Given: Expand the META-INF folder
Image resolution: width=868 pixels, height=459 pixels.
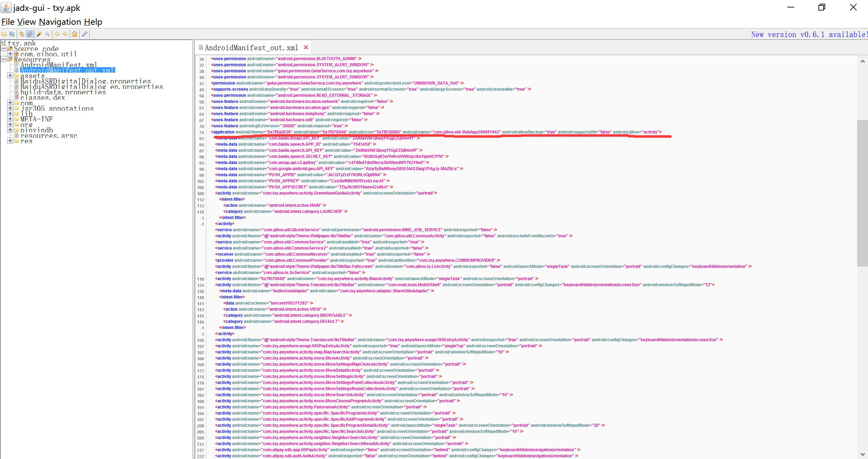Looking at the screenshot, I should coord(10,119).
